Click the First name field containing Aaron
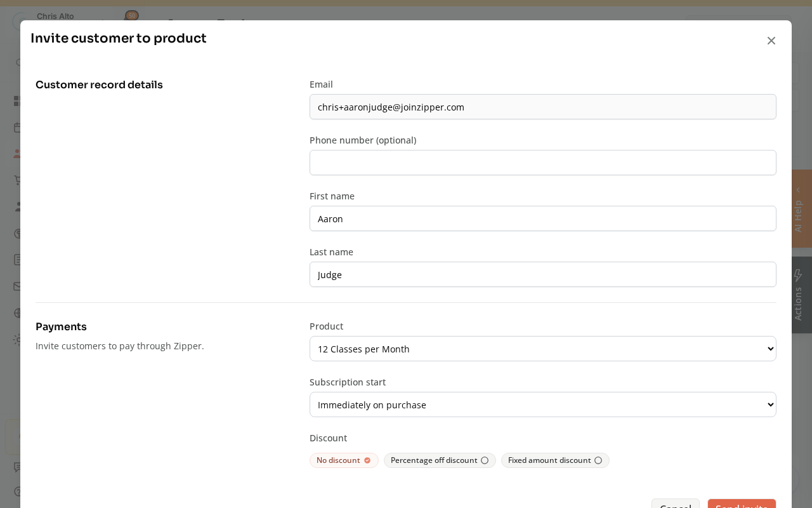Image resolution: width=812 pixels, height=508 pixels. click(543, 218)
